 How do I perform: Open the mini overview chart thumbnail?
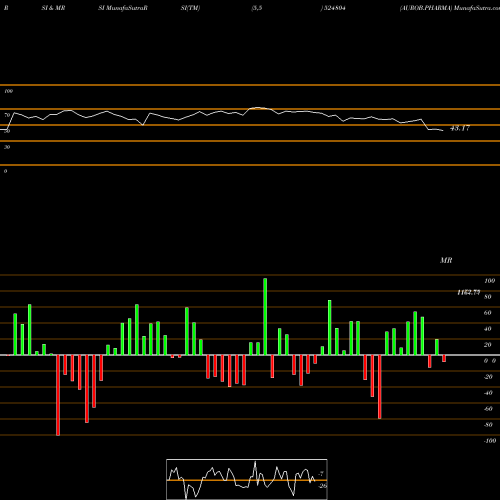[x=247, y=479]
